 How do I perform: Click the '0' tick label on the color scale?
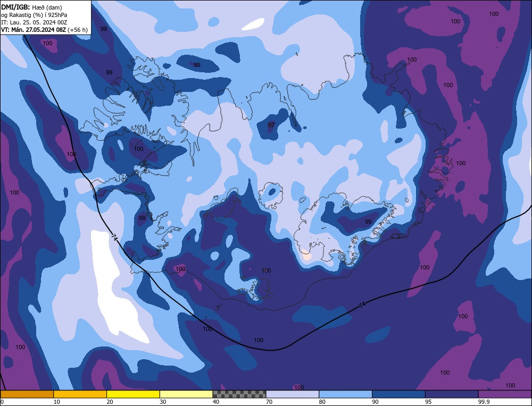click(x=2, y=402)
